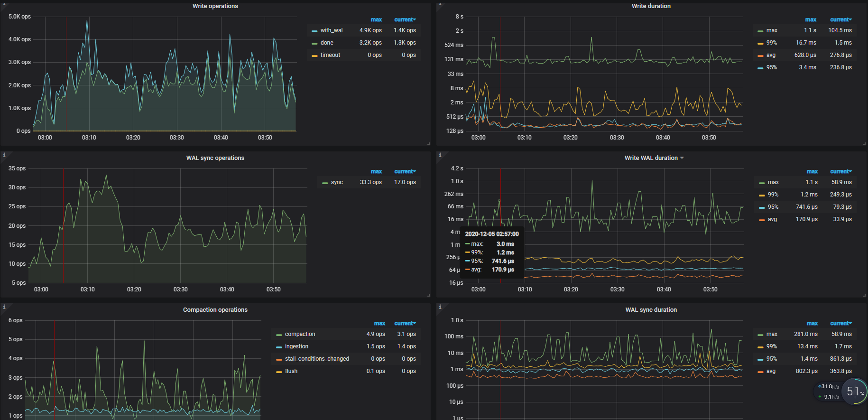
Task: Click info icon on Write WAL duration panel
Action: 440,155
